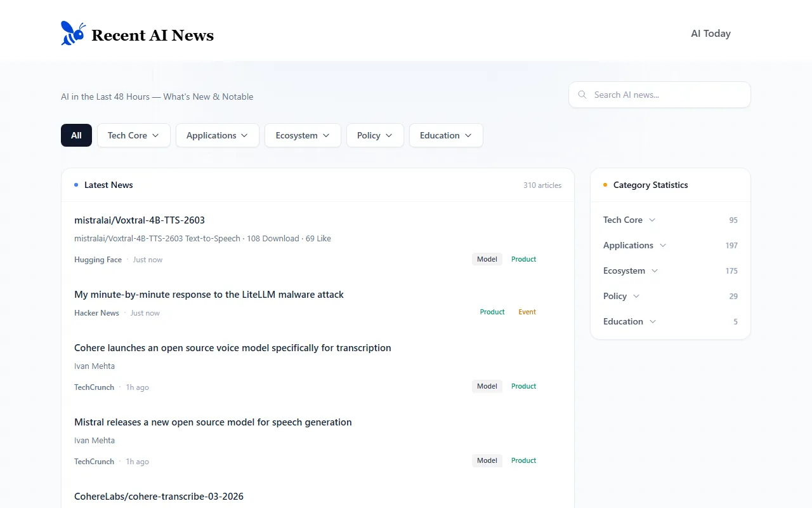Click the search magnifier icon
812x508 pixels.
click(x=582, y=95)
